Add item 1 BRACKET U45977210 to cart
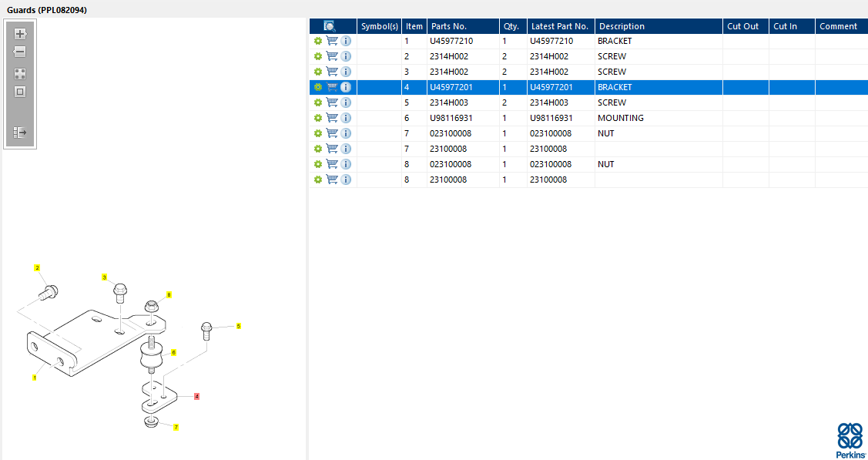This screenshot has height=460, width=868. (x=332, y=41)
